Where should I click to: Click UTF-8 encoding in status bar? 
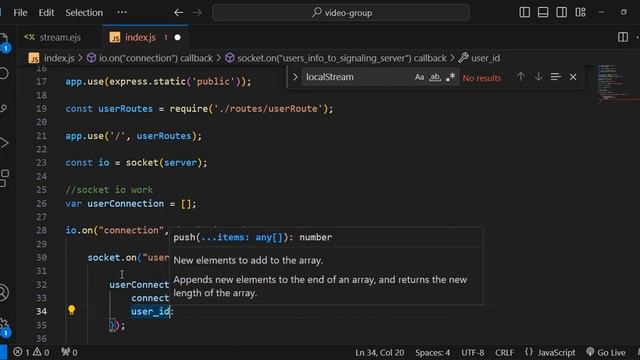coord(472,353)
